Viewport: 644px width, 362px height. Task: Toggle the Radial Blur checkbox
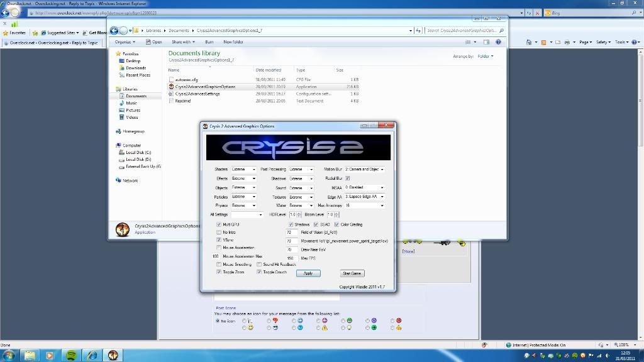point(347,178)
